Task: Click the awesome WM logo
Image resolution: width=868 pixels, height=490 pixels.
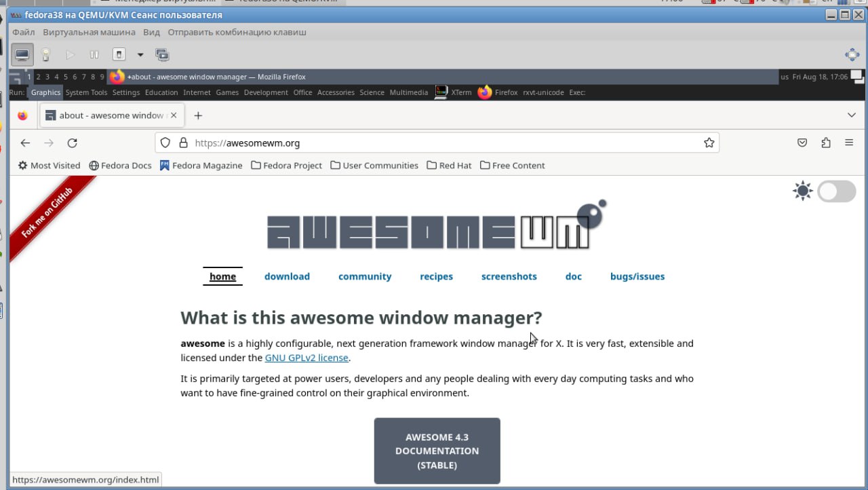Action: point(437,225)
